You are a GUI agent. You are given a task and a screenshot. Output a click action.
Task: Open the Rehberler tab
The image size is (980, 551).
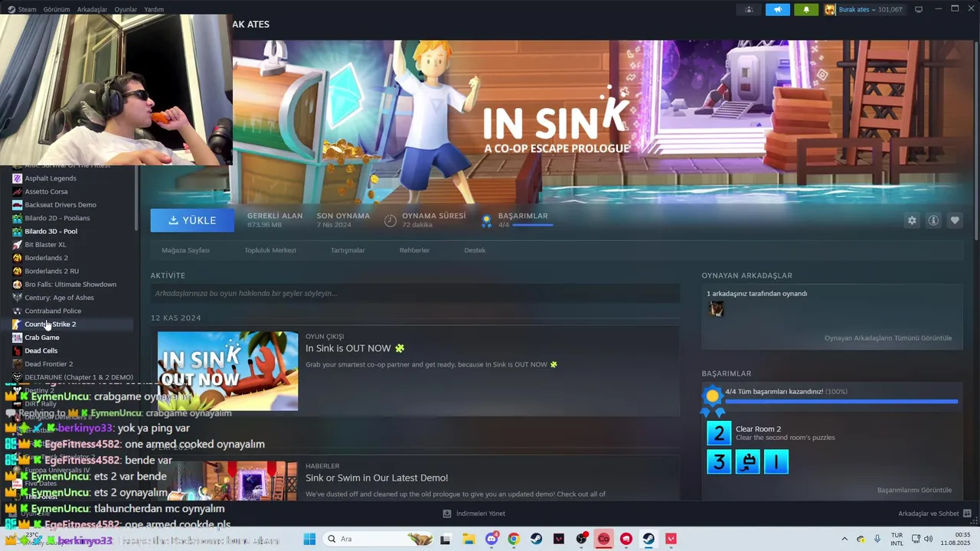point(414,250)
